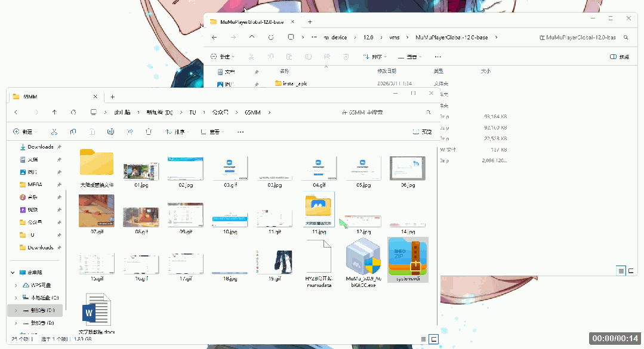Screen dimensions: 644x349
Task: Select the MuMu installer exe file
Action: (363, 262)
